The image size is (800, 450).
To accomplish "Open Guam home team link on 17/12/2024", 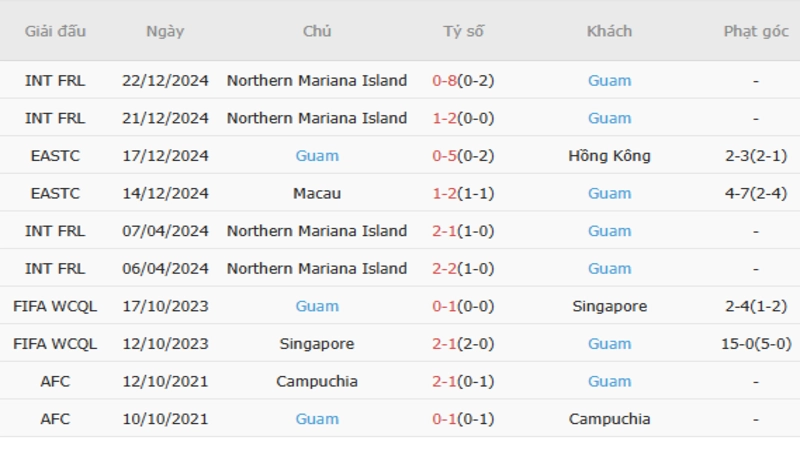I will (x=317, y=156).
